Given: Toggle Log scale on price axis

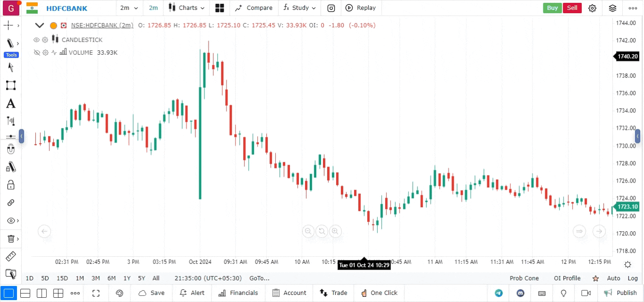Looking at the screenshot, I should pos(633,278).
